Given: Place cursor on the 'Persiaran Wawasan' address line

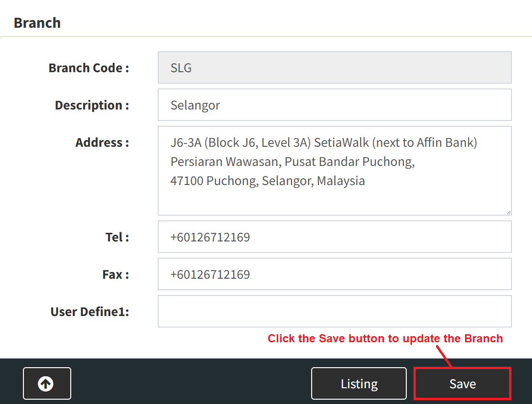Looking at the screenshot, I should point(293,162).
